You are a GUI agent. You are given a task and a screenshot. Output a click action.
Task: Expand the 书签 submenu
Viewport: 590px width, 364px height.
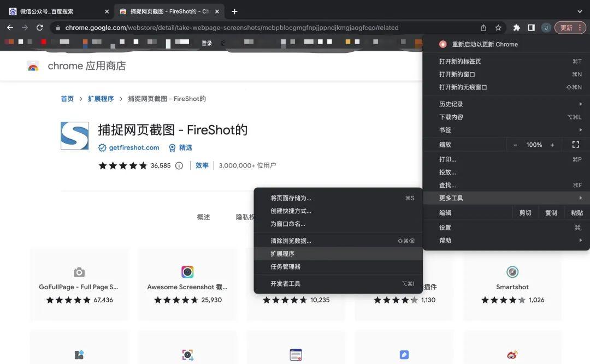506,130
